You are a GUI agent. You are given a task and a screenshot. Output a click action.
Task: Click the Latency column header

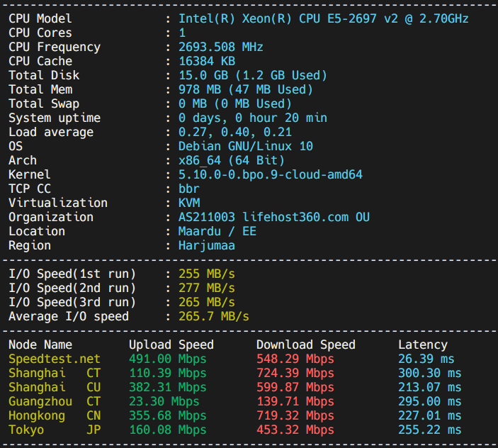coord(423,345)
